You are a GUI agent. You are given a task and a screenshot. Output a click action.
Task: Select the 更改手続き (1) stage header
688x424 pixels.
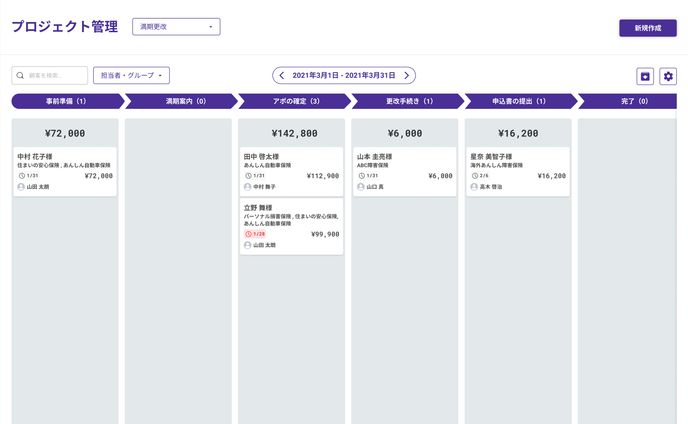point(408,101)
